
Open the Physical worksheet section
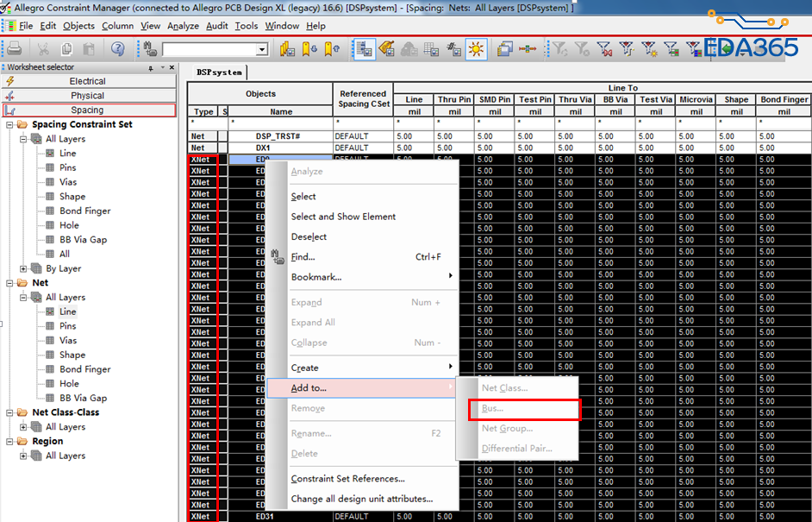(x=87, y=96)
